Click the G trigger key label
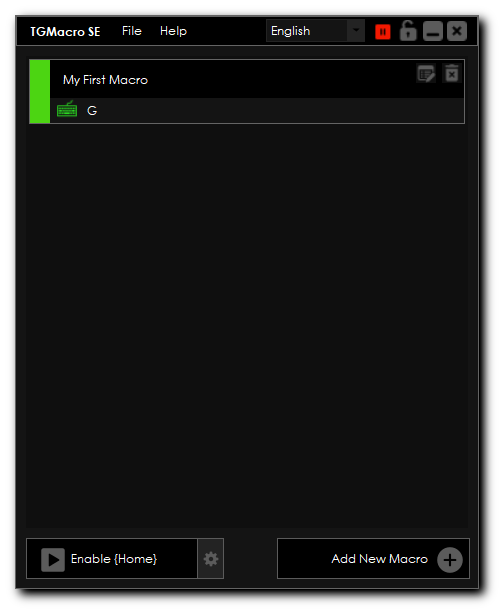This screenshot has height=614, width=504. pos(92,110)
